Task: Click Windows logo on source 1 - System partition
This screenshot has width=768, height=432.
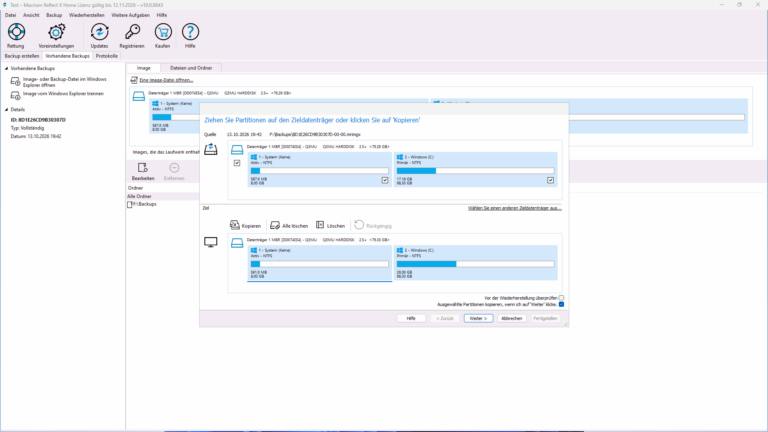Action: click(x=254, y=157)
